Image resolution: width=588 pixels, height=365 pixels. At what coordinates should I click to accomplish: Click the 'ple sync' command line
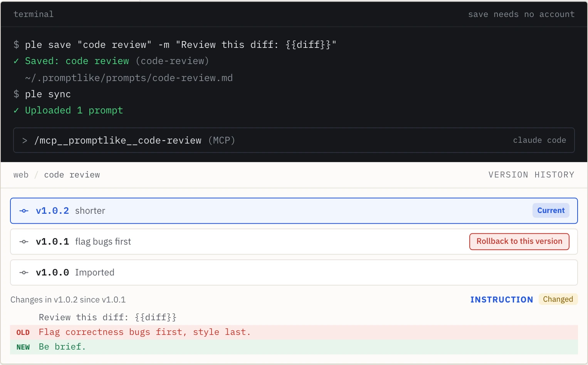[x=42, y=94]
